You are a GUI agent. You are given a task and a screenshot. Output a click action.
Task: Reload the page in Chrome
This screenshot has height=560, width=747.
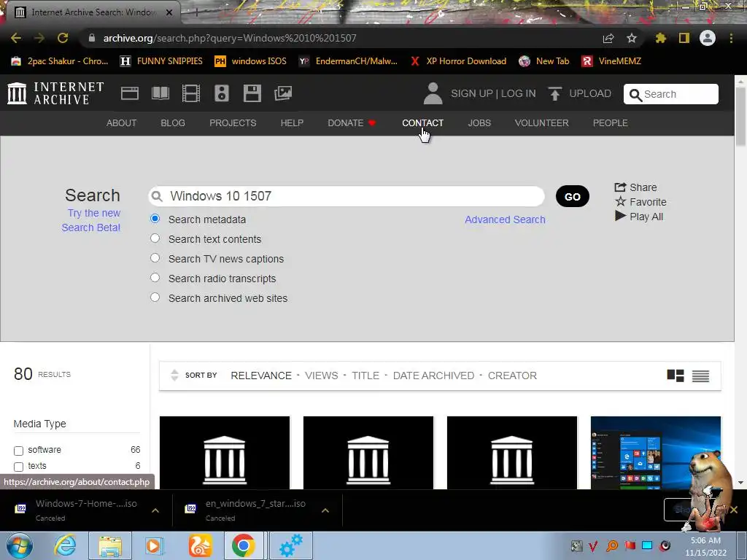tap(63, 38)
